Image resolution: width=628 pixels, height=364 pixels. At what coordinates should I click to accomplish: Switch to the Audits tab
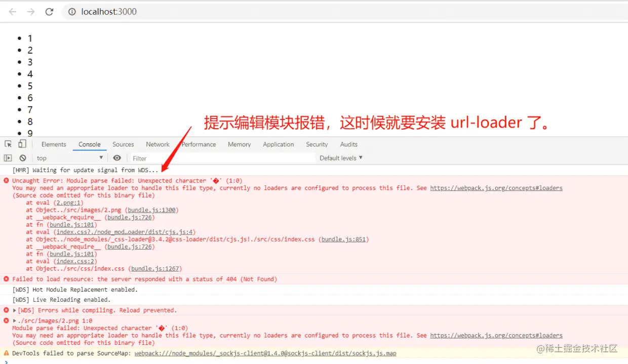(x=348, y=144)
